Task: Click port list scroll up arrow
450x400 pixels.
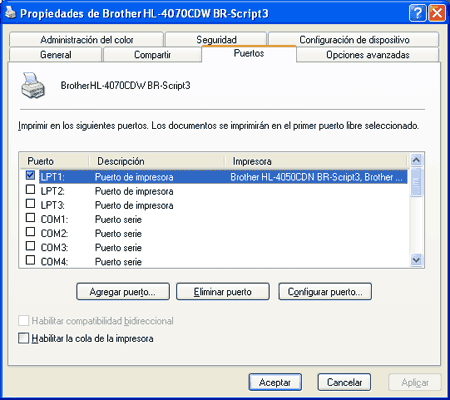Action: pos(416,160)
